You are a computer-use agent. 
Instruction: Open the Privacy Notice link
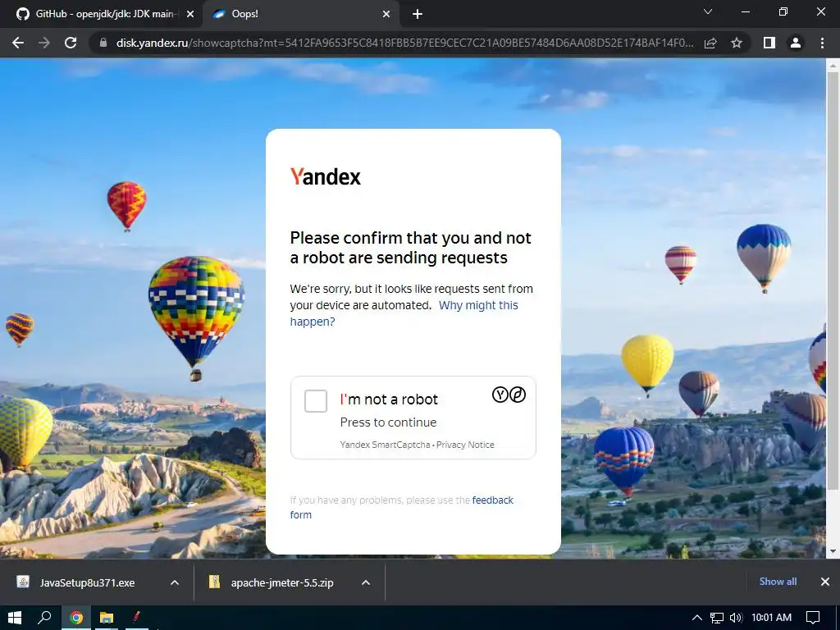(x=465, y=445)
